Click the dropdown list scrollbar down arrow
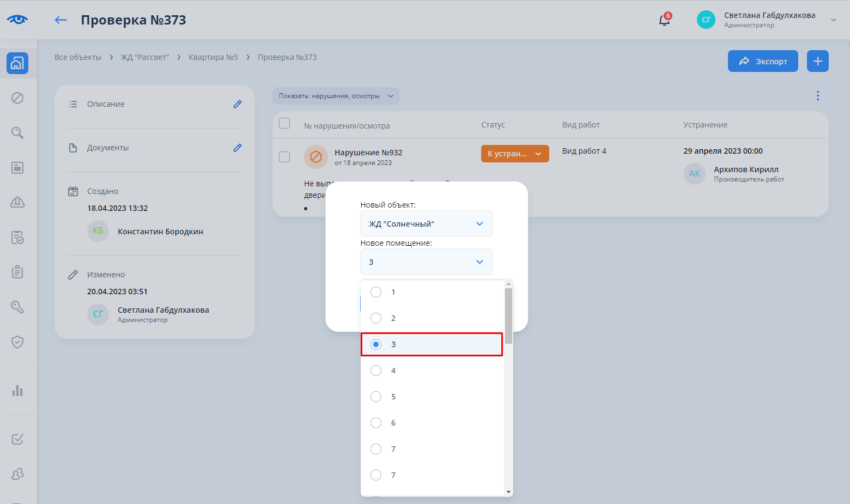The image size is (850, 504). tap(508, 492)
